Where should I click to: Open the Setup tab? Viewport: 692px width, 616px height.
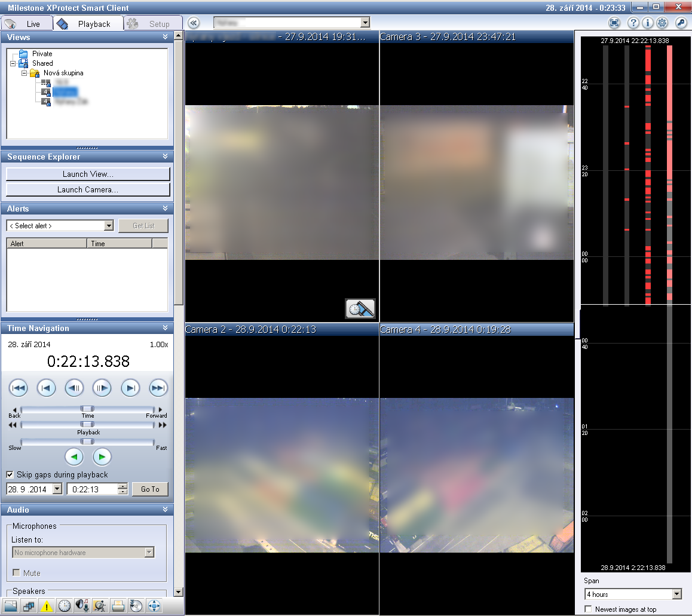[x=153, y=24]
